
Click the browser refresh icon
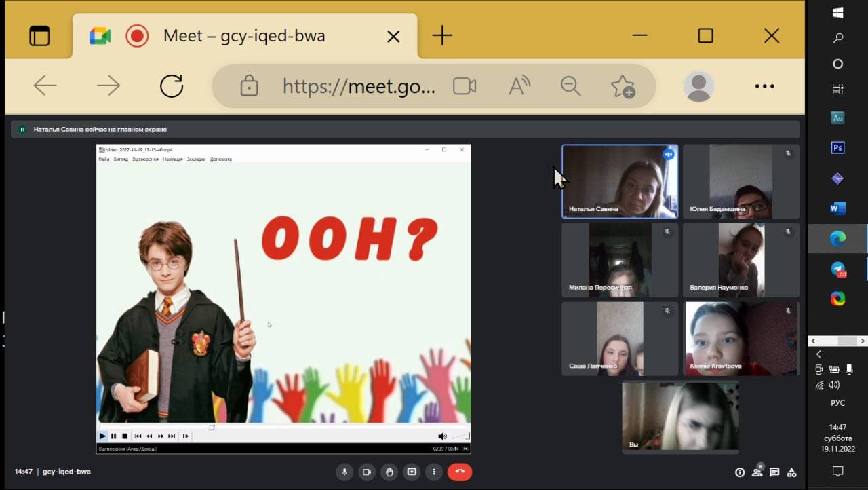(x=172, y=86)
